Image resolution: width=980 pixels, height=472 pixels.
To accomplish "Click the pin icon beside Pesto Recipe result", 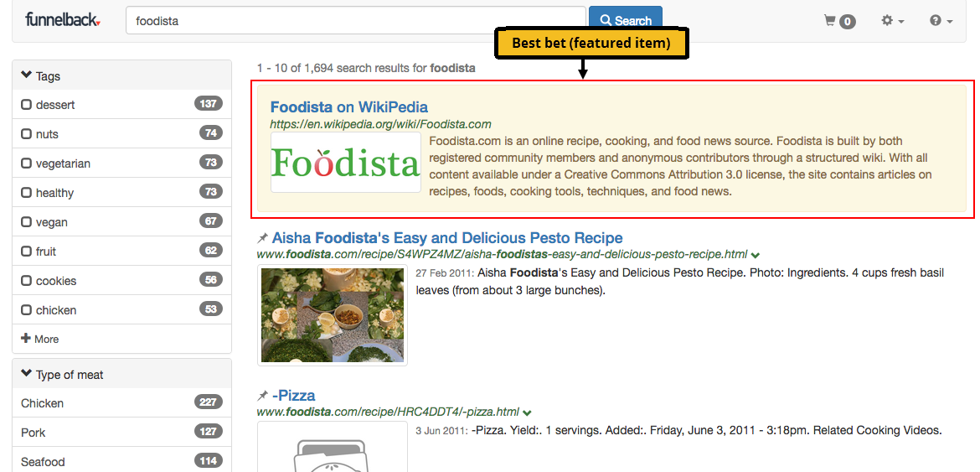I will [263, 239].
